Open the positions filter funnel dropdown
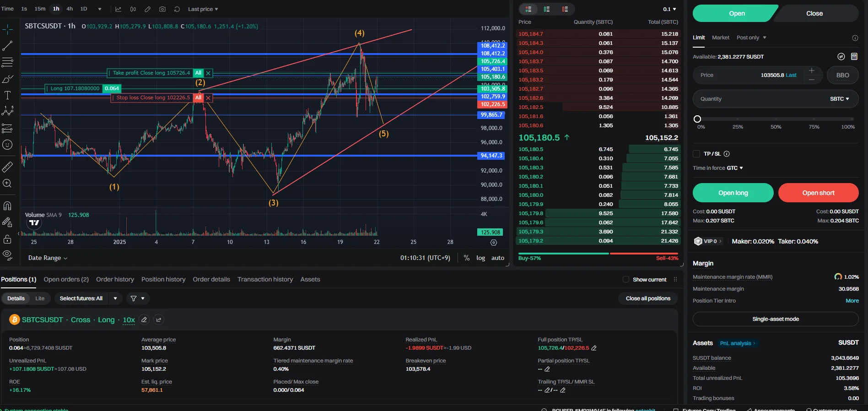 coord(138,298)
